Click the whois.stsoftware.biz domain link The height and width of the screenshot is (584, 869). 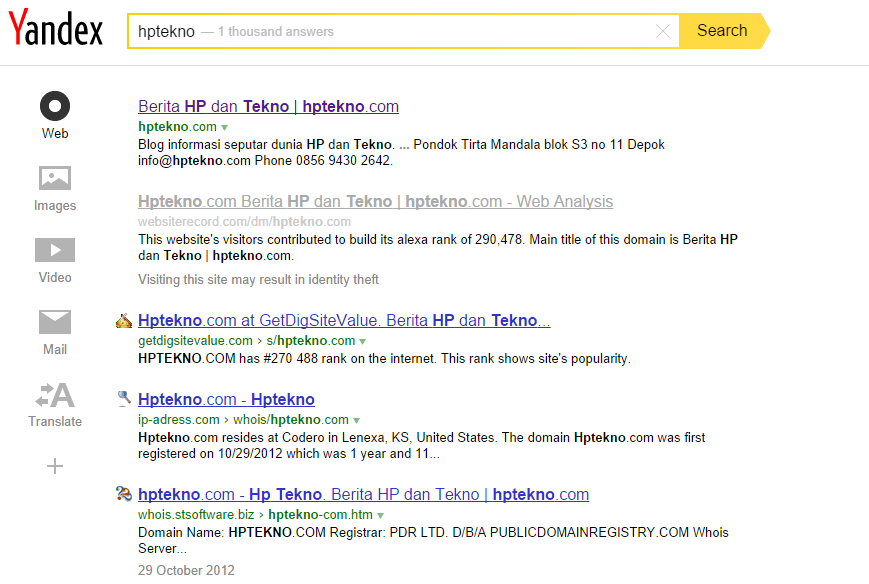(196, 514)
